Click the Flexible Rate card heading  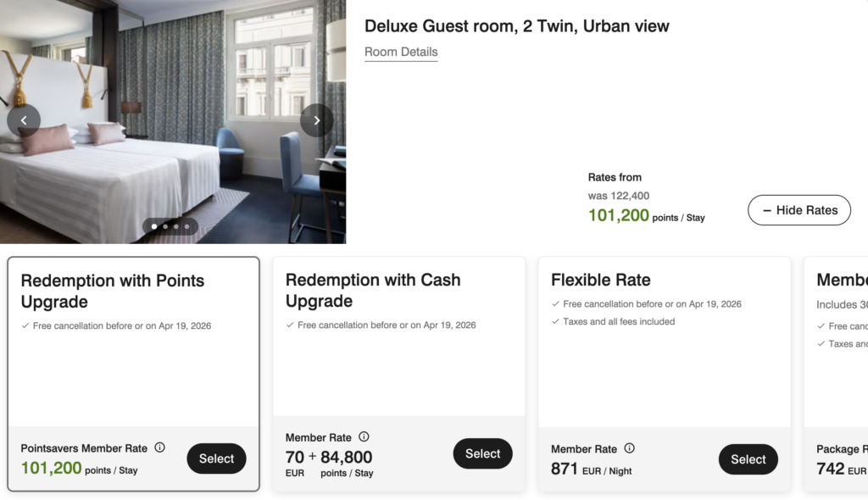601,280
